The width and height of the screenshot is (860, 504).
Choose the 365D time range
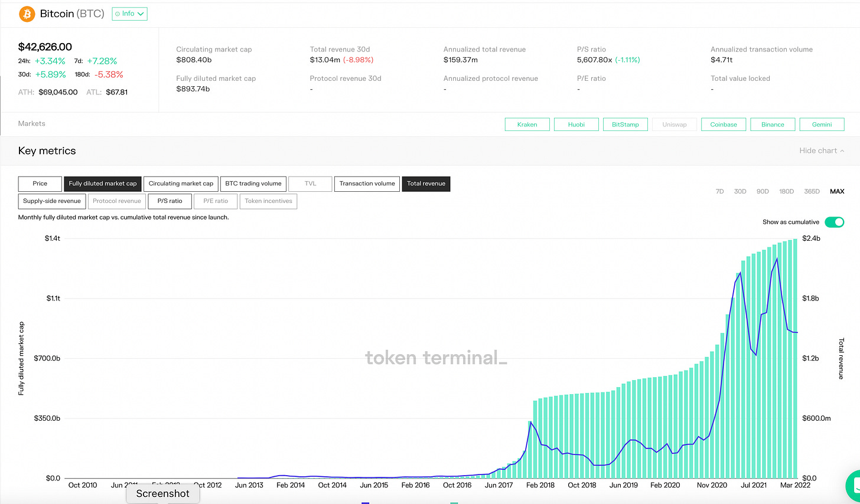click(812, 191)
